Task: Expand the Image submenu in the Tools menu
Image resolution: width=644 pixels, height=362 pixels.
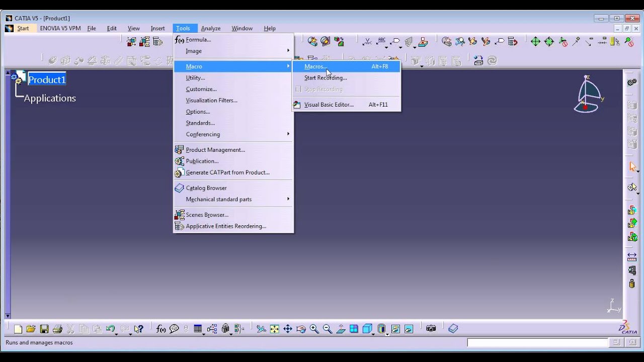Action: pyautogui.click(x=193, y=51)
